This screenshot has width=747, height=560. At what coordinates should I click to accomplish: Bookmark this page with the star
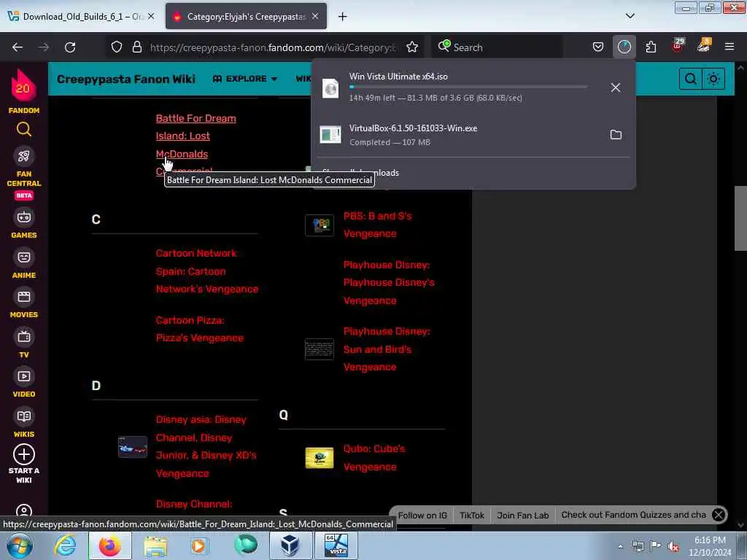[412, 47]
